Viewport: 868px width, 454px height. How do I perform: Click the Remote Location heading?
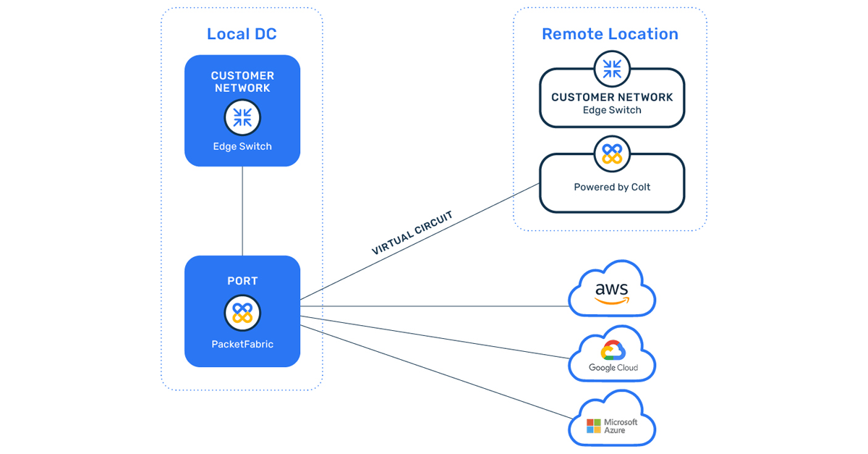(x=610, y=34)
